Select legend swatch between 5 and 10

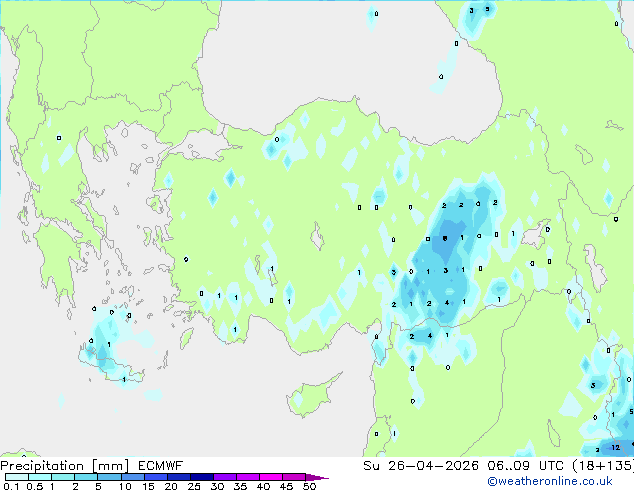(x=109, y=477)
